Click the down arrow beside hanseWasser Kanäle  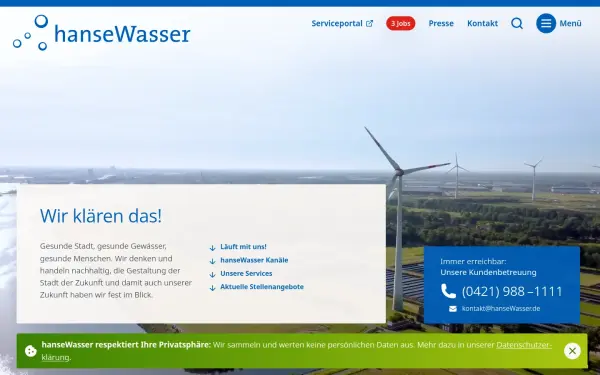point(213,261)
